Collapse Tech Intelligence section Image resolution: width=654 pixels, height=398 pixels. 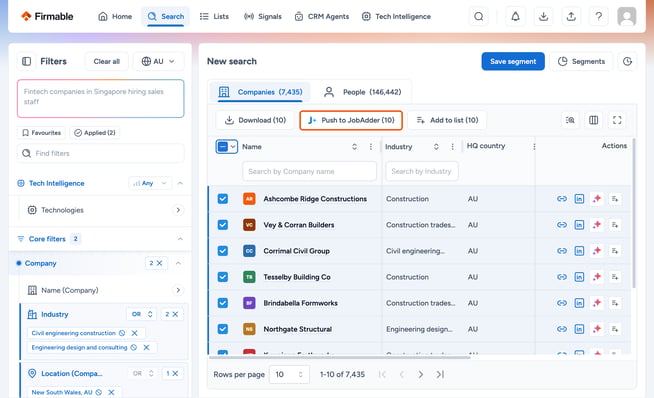coord(180,183)
